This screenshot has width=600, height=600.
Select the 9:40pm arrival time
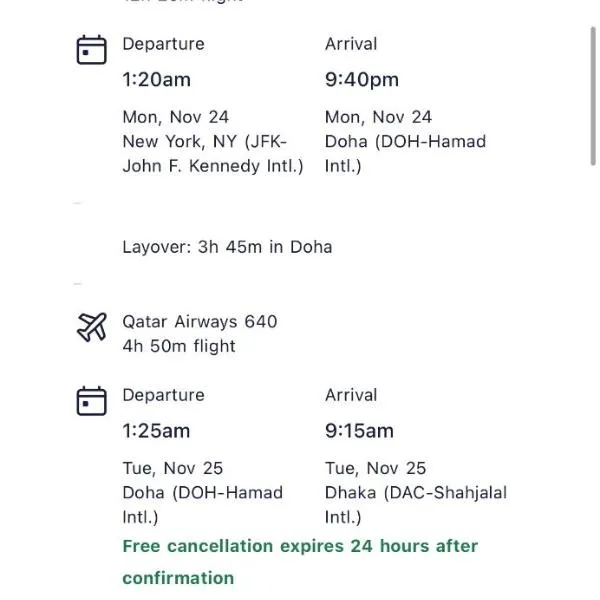[x=361, y=80]
